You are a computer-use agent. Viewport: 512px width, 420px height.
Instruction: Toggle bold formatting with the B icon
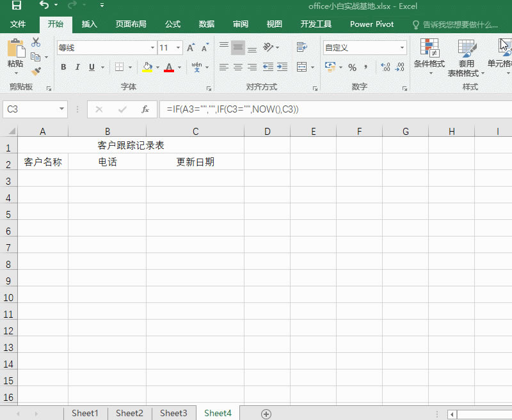(x=63, y=66)
